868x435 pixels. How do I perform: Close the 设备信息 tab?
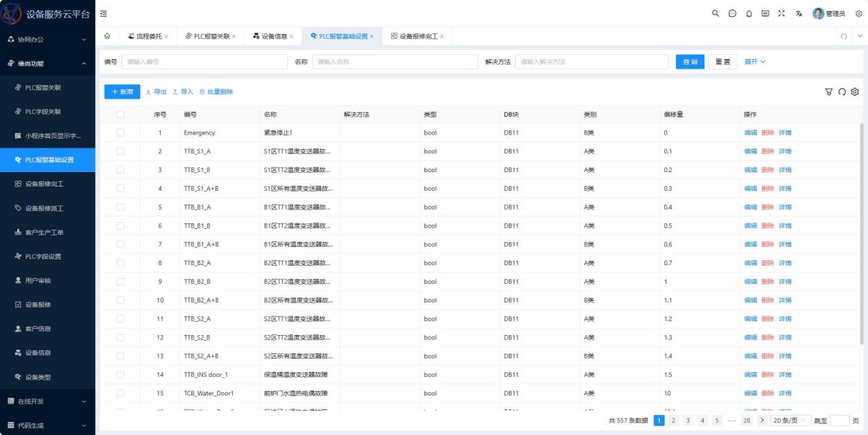point(291,36)
